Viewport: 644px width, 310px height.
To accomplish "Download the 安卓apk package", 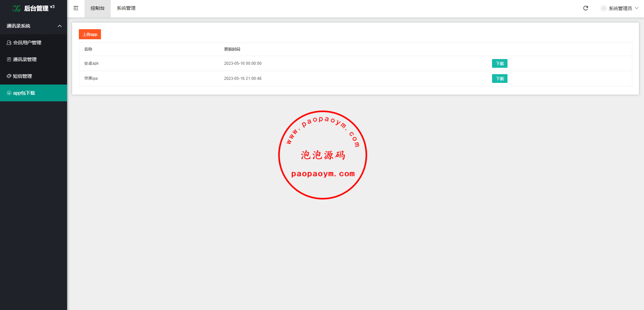I will click(499, 63).
